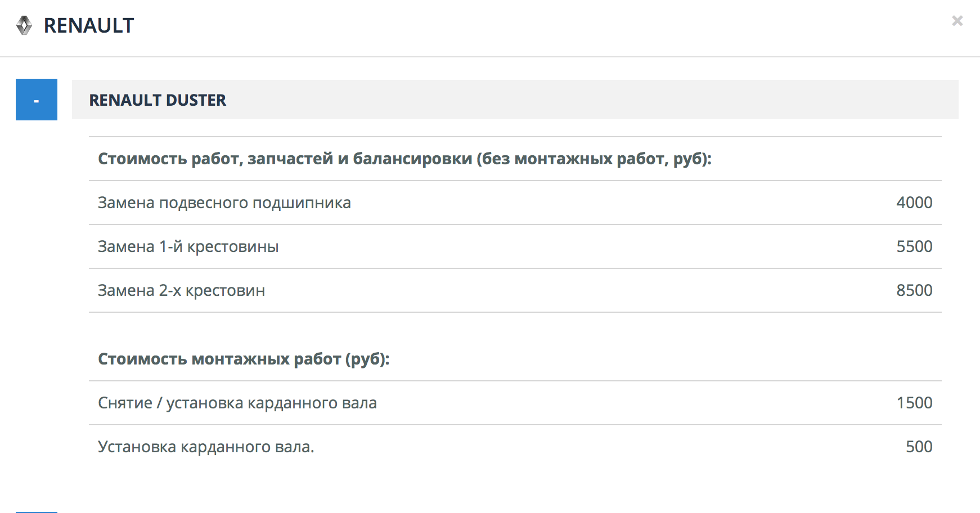Select the 'Стоимость работ, запчастей и балансировки' heading
The width and height of the screenshot is (980, 513).
coord(404,159)
